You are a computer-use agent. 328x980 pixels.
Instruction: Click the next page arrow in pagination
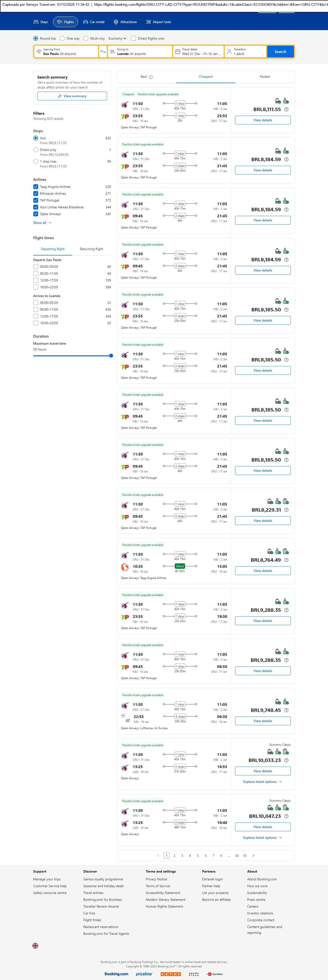(x=253, y=855)
